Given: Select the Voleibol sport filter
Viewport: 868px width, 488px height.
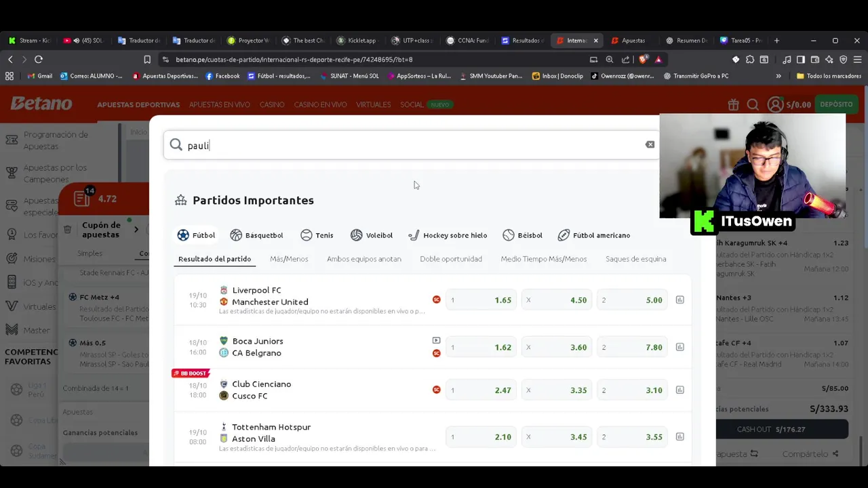Looking at the screenshot, I should tap(372, 235).
